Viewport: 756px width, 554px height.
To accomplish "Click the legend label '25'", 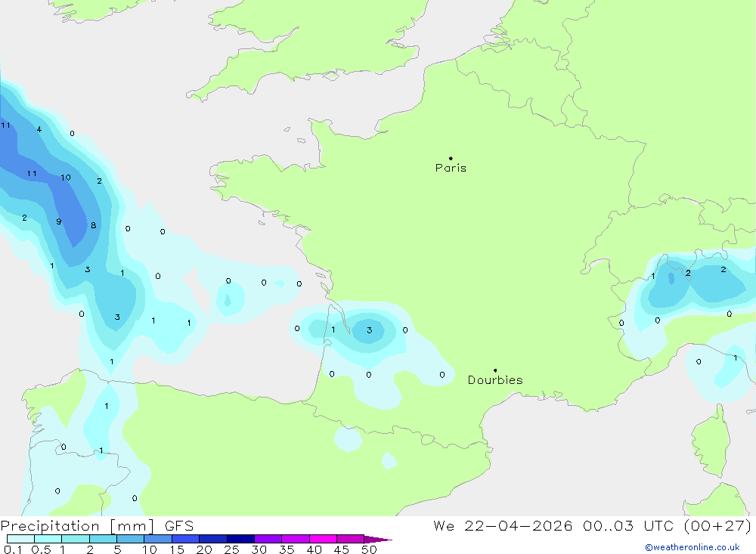I will [x=231, y=549].
